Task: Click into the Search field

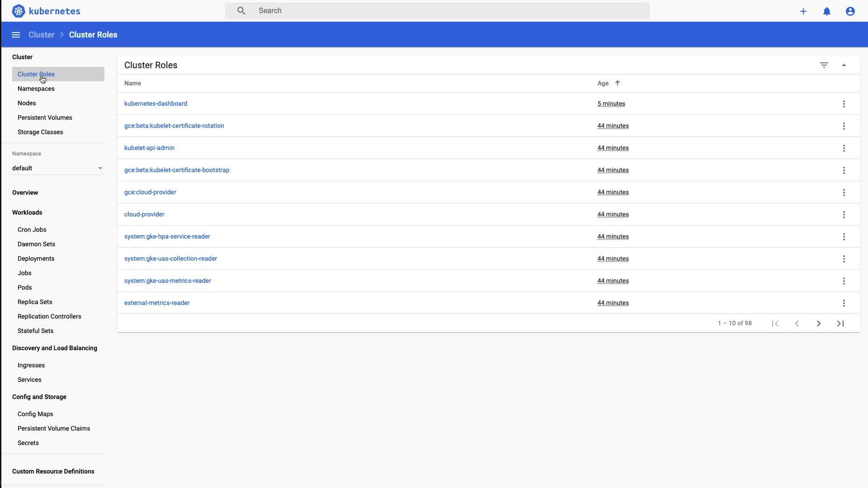Action: tap(438, 11)
